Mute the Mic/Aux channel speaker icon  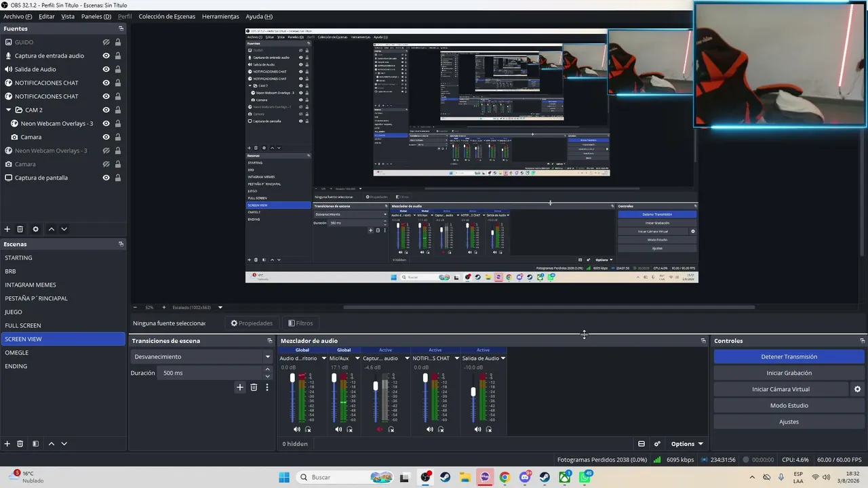pos(338,429)
